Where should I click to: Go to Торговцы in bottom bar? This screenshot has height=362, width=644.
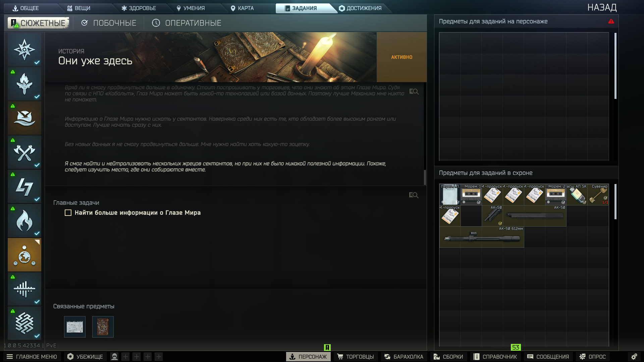pos(356,357)
